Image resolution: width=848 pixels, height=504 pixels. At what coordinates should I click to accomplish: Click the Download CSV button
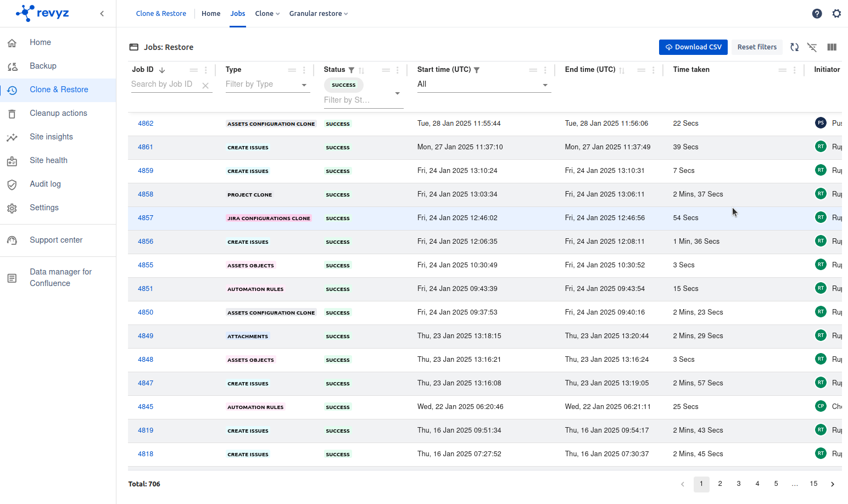693,47
